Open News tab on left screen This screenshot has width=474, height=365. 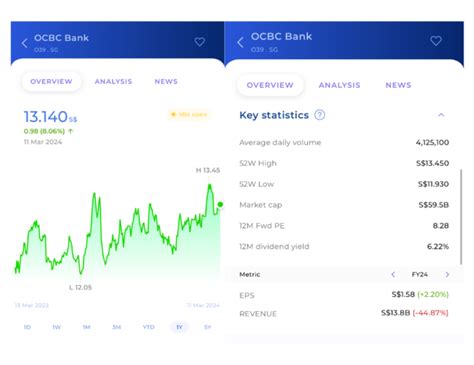click(166, 81)
